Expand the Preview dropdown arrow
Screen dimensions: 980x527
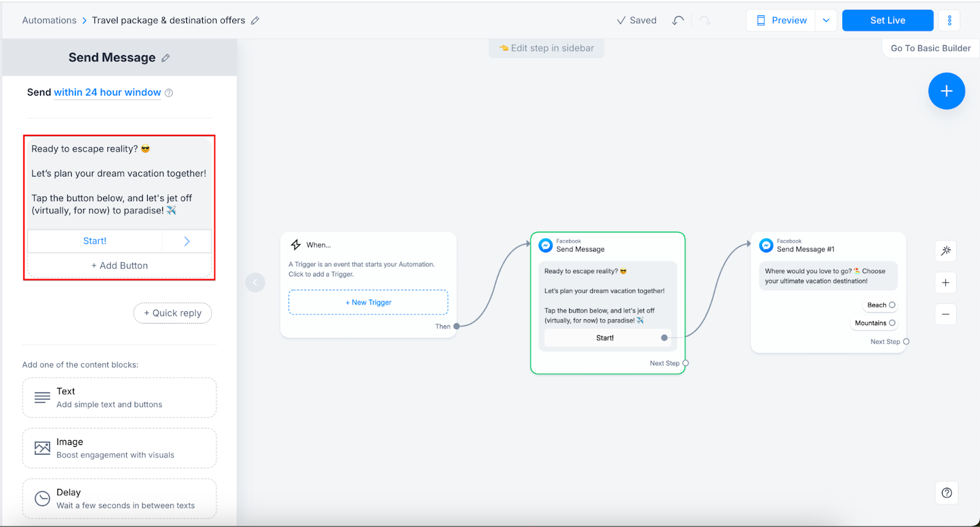[826, 20]
